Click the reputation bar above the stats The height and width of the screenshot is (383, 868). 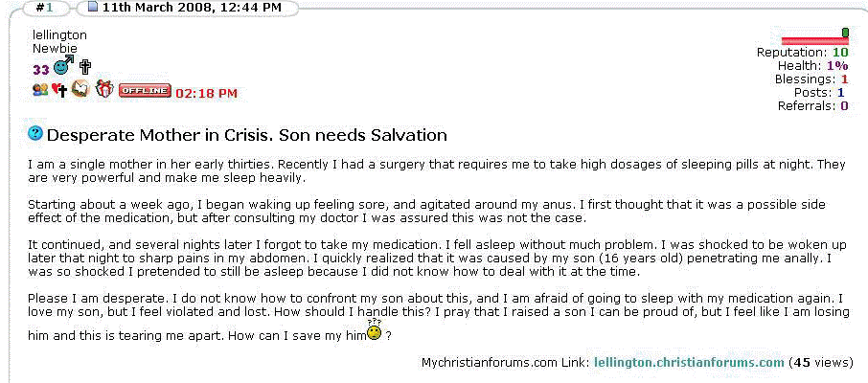(x=814, y=40)
